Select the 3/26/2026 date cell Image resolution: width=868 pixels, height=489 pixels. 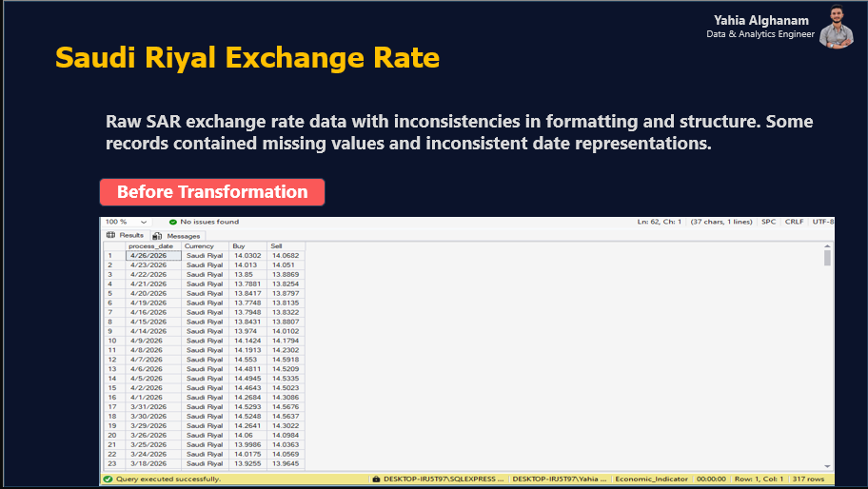[x=153, y=436]
